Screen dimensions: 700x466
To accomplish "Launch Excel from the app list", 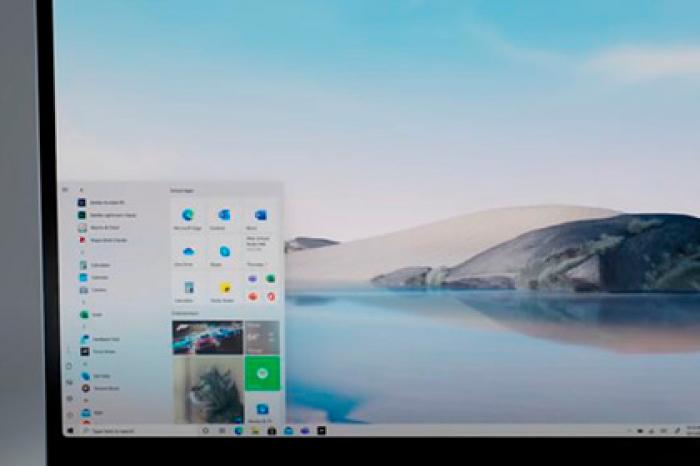I will pyautogui.click(x=91, y=315).
